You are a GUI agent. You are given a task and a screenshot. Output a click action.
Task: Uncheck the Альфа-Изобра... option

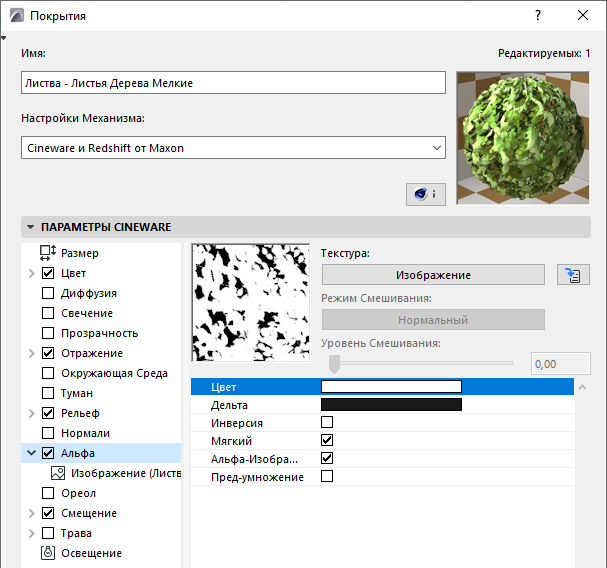coord(327,458)
